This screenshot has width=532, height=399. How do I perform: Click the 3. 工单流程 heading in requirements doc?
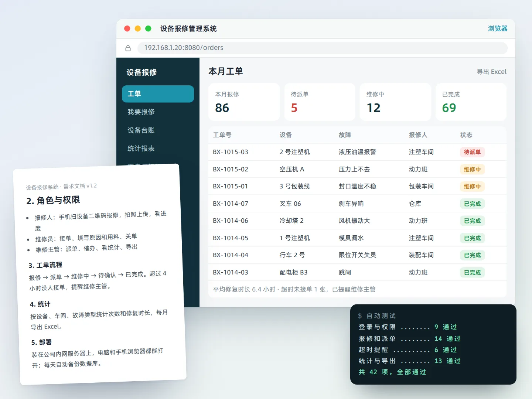[45, 265]
